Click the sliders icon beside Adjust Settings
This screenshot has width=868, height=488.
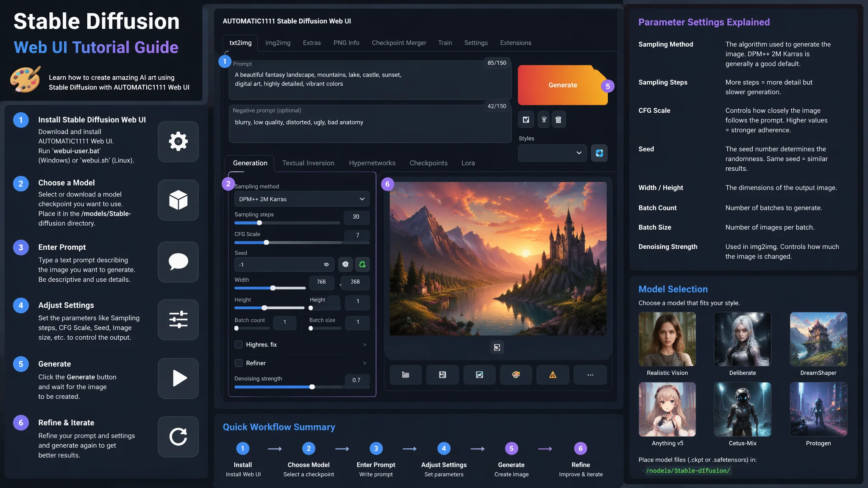pos(178,320)
